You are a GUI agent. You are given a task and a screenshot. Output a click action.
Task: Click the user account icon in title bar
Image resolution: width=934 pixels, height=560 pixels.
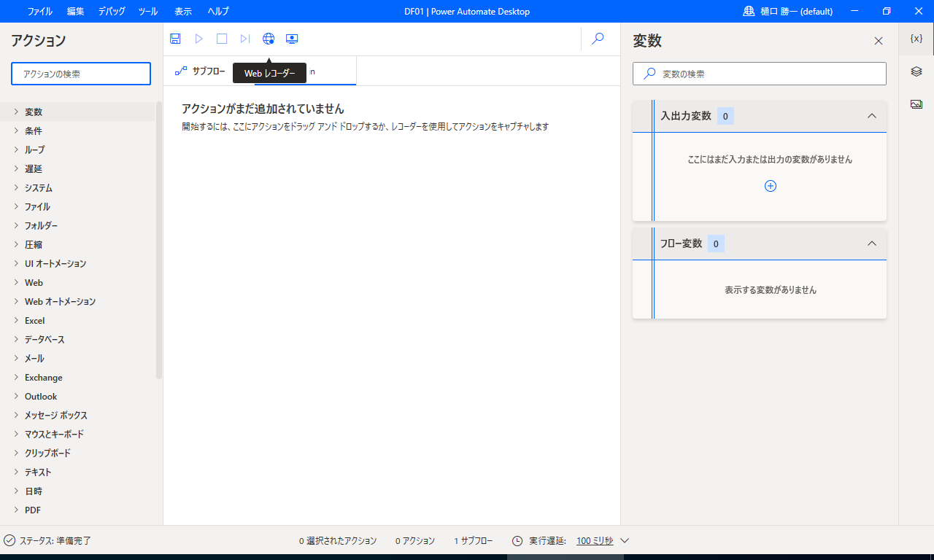(749, 11)
